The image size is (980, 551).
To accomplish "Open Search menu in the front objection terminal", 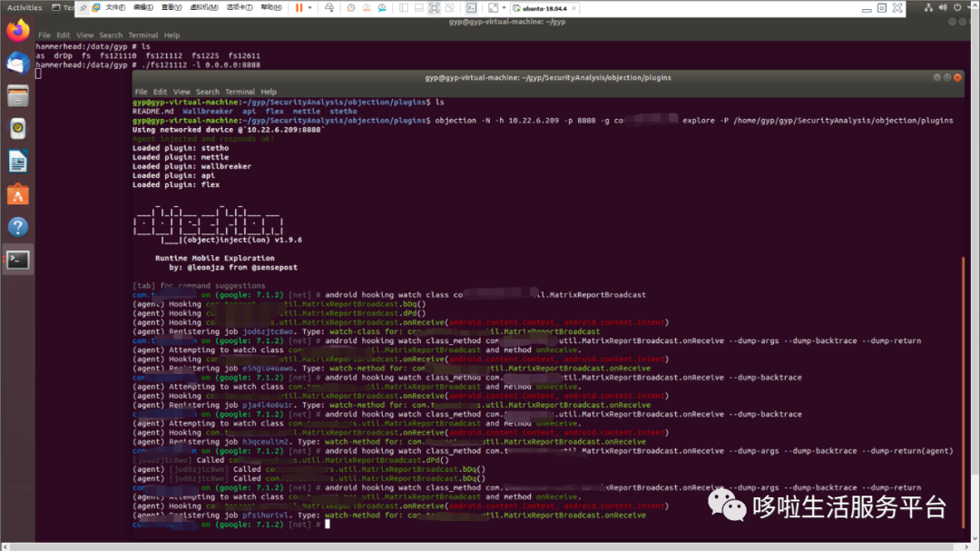I will tap(208, 92).
